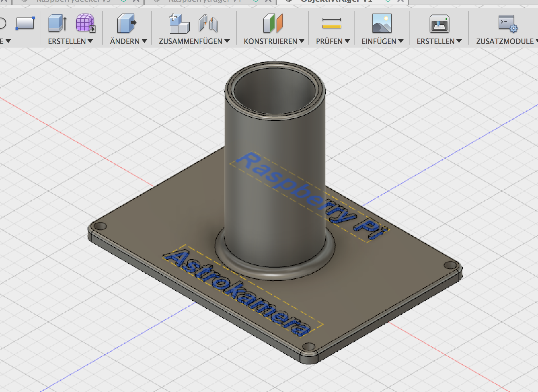Expand the ZUSAMMENFÜGEN dropdown
The width and height of the screenshot is (538, 392).
(x=194, y=41)
